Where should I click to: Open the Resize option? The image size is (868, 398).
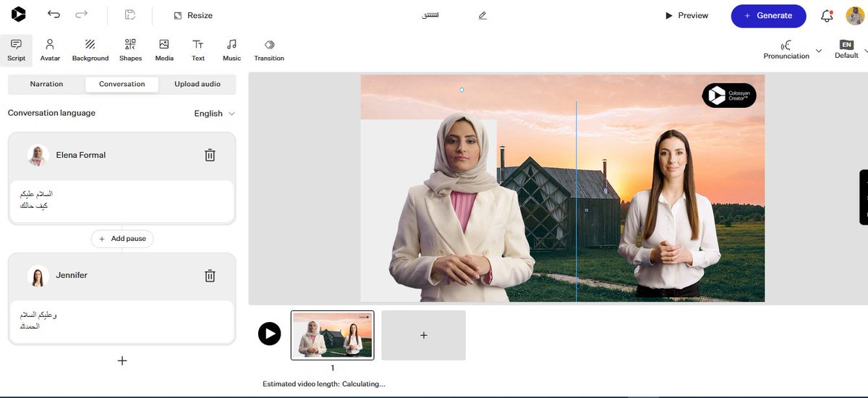click(x=193, y=15)
